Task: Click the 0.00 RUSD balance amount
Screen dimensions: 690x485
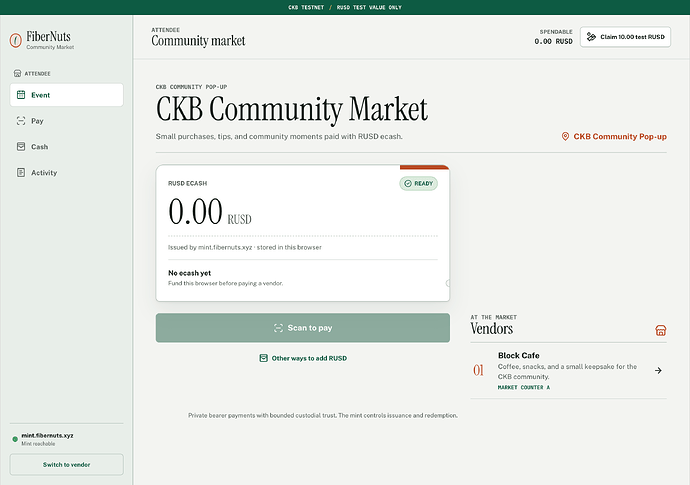Action: click(x=209, y=212)
